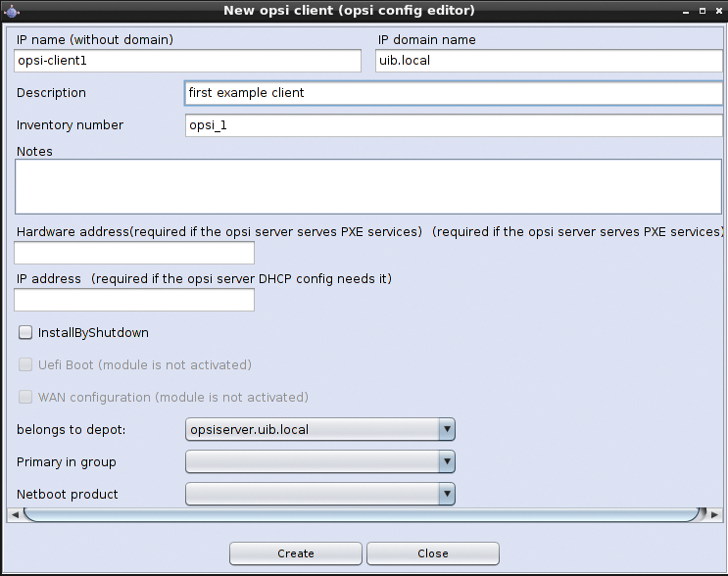
Task: Click into the IP domain name field
Action: point(549,61)
